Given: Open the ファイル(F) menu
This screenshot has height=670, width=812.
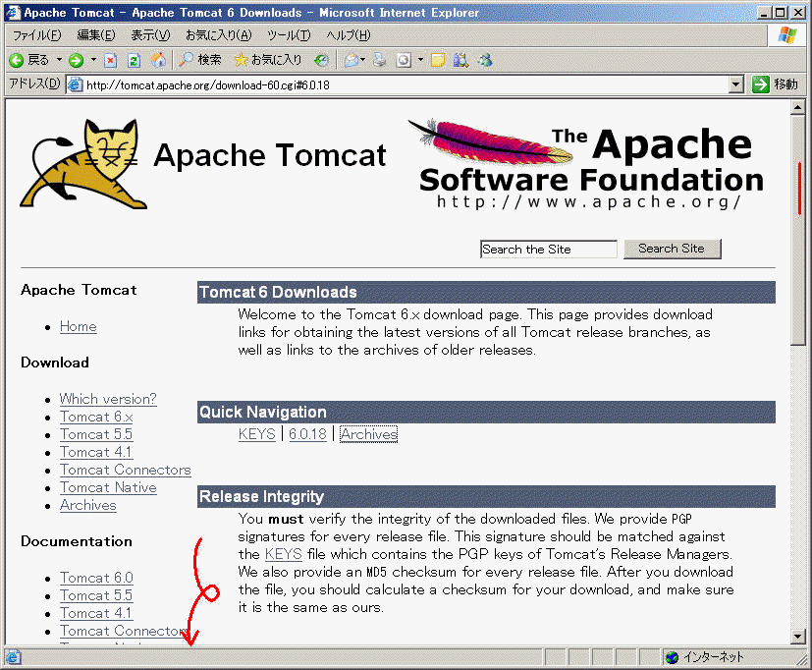Looking at the screenshot, I should coord(38,35).
